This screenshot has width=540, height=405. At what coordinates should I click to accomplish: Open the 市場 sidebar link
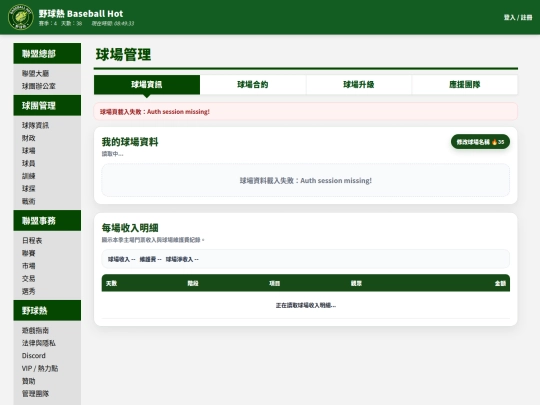(29, 266)
